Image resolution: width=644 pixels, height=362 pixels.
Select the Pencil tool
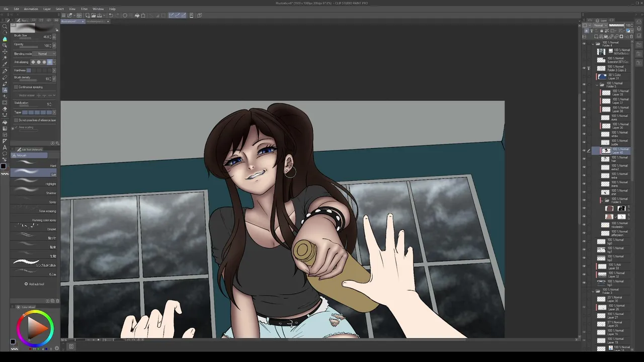tap(5, 77)
